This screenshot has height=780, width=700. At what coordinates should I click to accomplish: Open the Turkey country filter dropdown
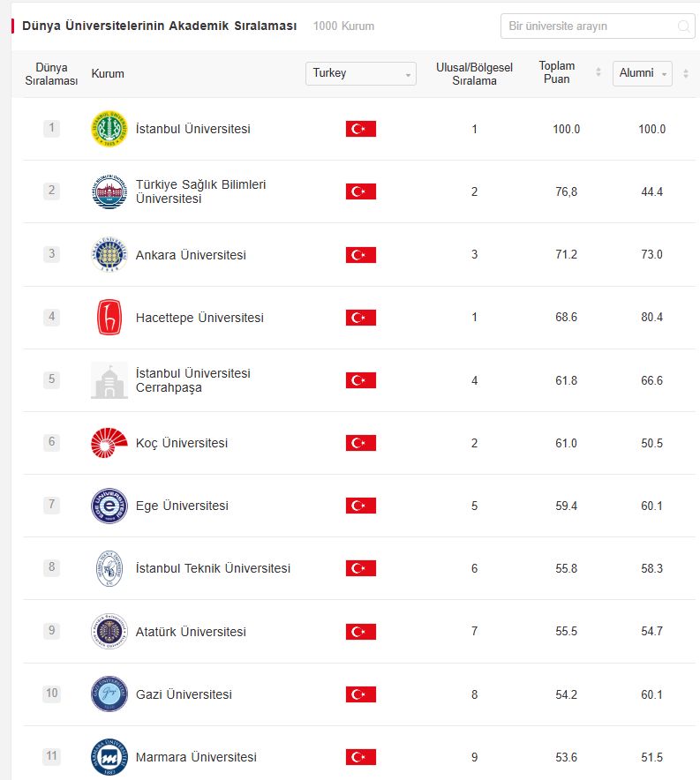[x=360, y=73]
